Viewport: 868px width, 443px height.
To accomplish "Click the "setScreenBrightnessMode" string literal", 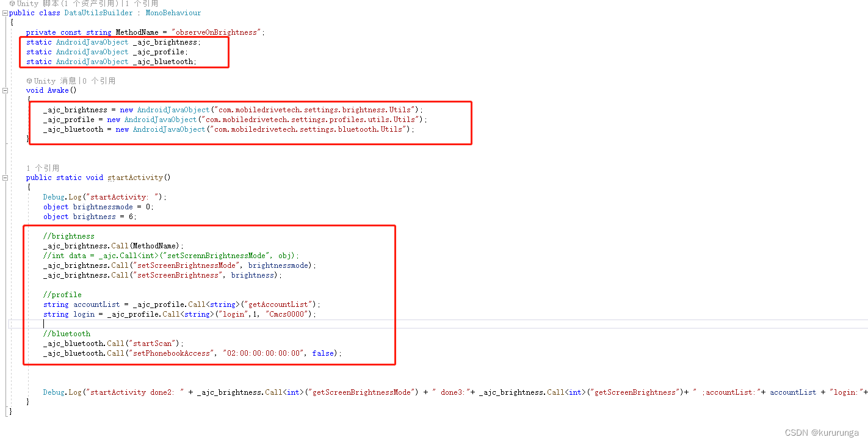I will click(186, 265).
